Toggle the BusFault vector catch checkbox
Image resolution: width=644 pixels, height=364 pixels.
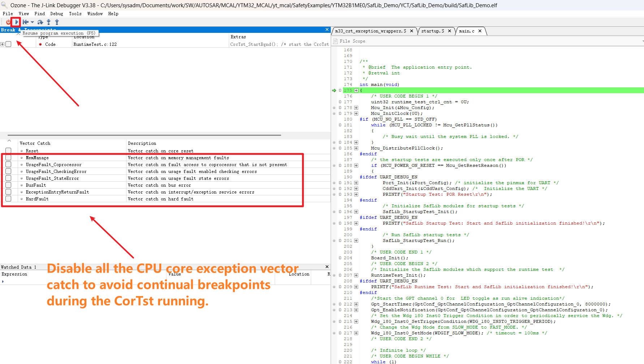pyautogui.click(x=8, y=185)
